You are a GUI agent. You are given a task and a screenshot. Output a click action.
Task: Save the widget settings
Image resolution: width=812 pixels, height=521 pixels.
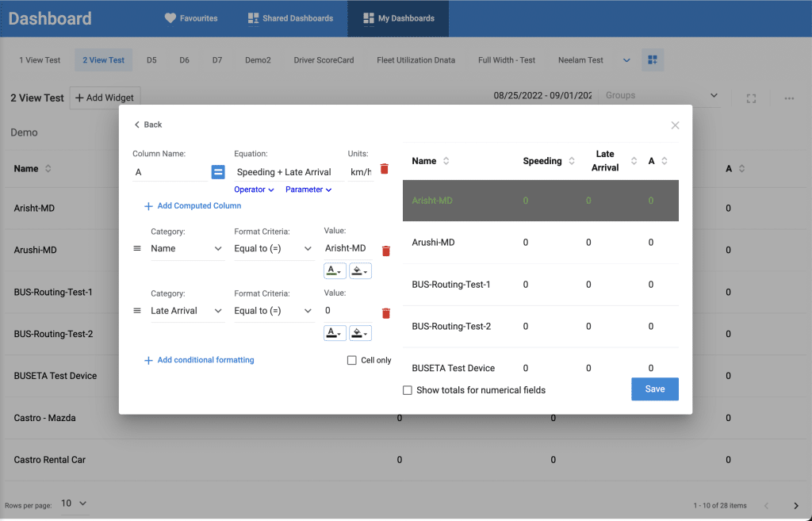click(x=654, y=389)
